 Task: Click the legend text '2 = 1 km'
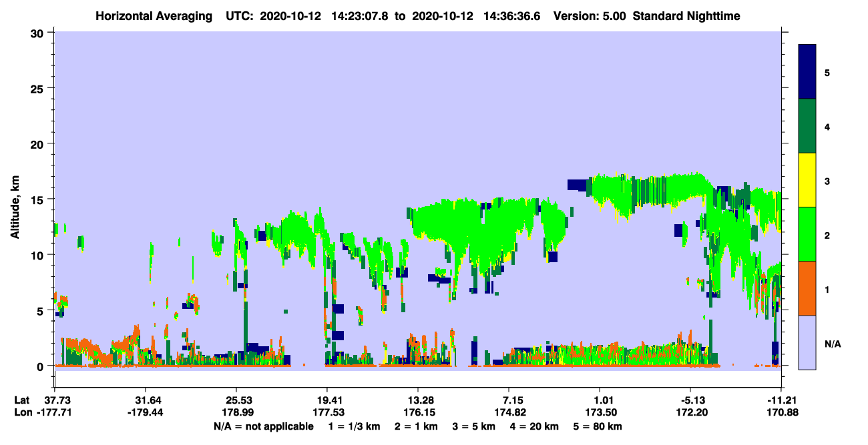(417, 426)
